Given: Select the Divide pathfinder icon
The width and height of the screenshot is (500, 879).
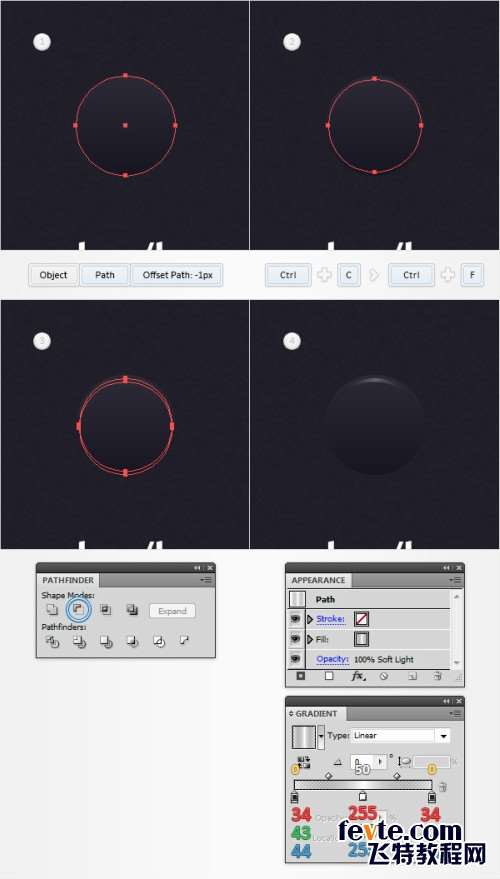Looking at the screenshot, I should tap(52, 641).
